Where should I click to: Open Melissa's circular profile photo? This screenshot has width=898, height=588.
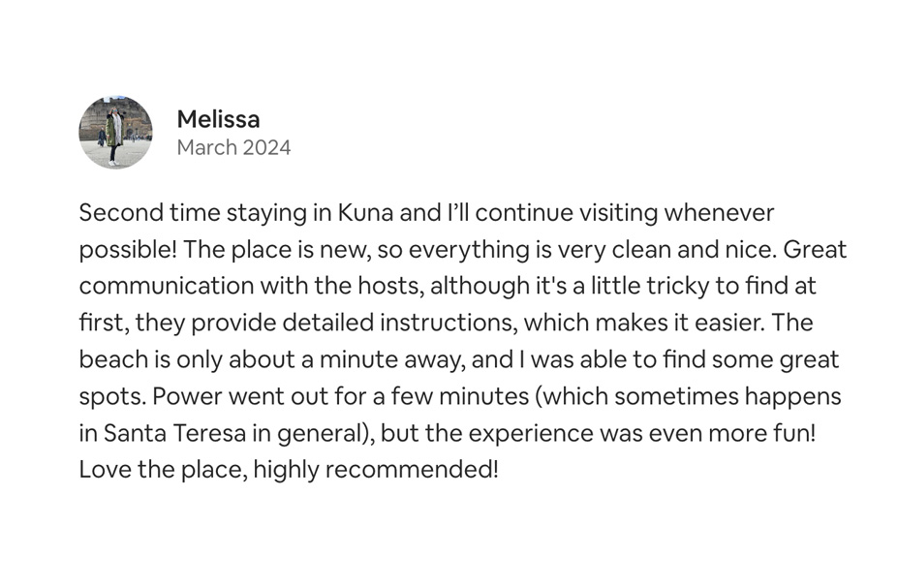115,133
